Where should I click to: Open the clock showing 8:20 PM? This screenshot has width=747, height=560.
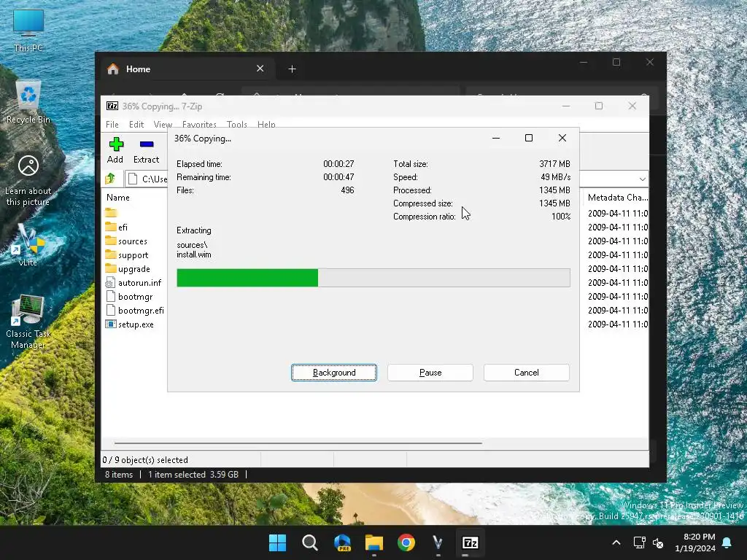click(695, 542)
